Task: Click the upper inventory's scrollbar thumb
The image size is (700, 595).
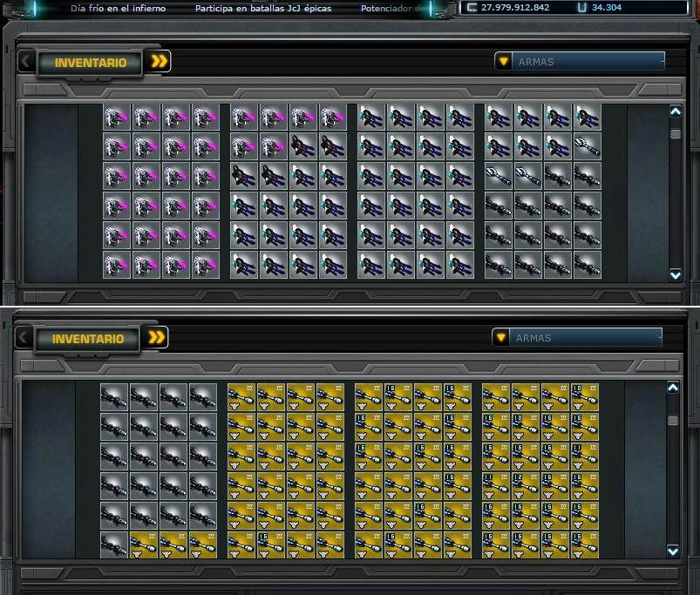Action: [x=676, y=134]
